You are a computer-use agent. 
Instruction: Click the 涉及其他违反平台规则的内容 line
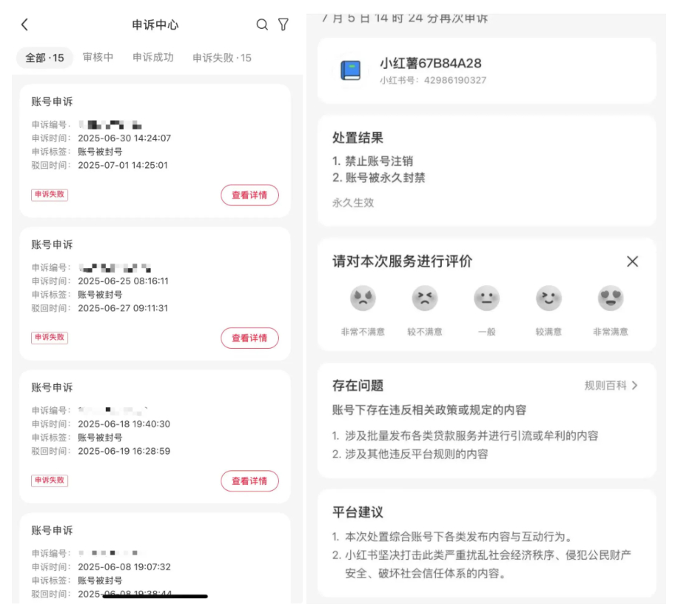coord(410,454)
